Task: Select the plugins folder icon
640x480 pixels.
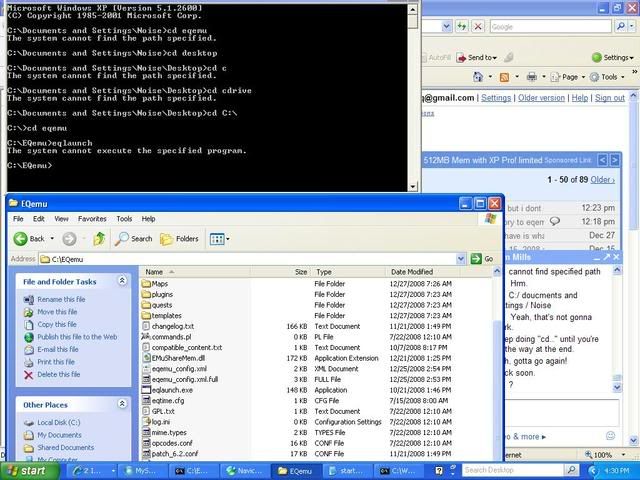Action: (146, 294)
